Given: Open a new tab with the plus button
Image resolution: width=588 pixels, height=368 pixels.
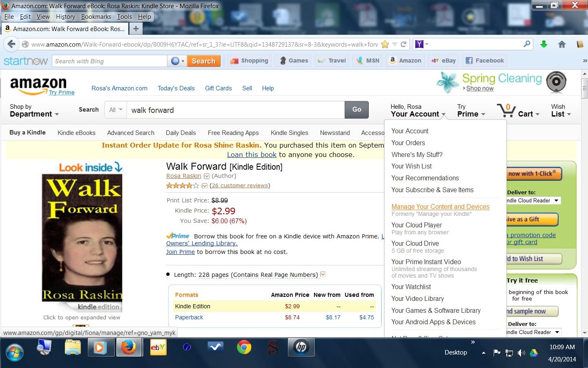Looking at the screenshot, I should click(x=136, y=29).
